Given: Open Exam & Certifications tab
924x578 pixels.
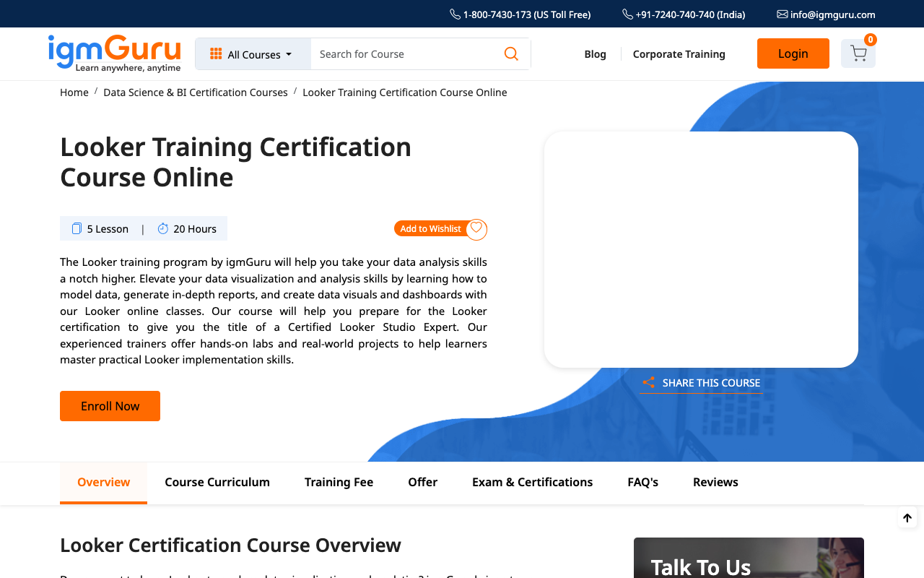Looking at the screenshot, I should tap(533, 483).
